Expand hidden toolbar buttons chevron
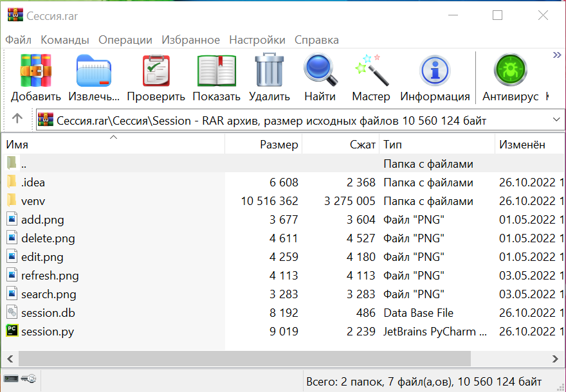566x392 pixels. click(x=557, y=55)
